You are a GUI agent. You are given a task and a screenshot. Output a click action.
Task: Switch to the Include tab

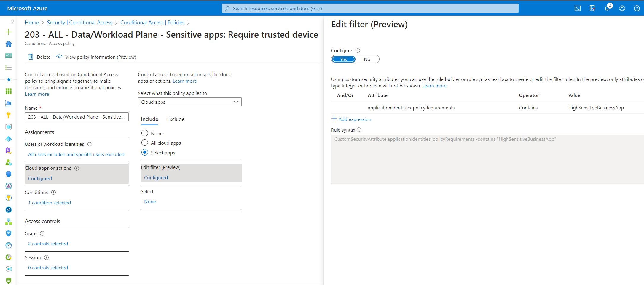(x=149, y=119)
